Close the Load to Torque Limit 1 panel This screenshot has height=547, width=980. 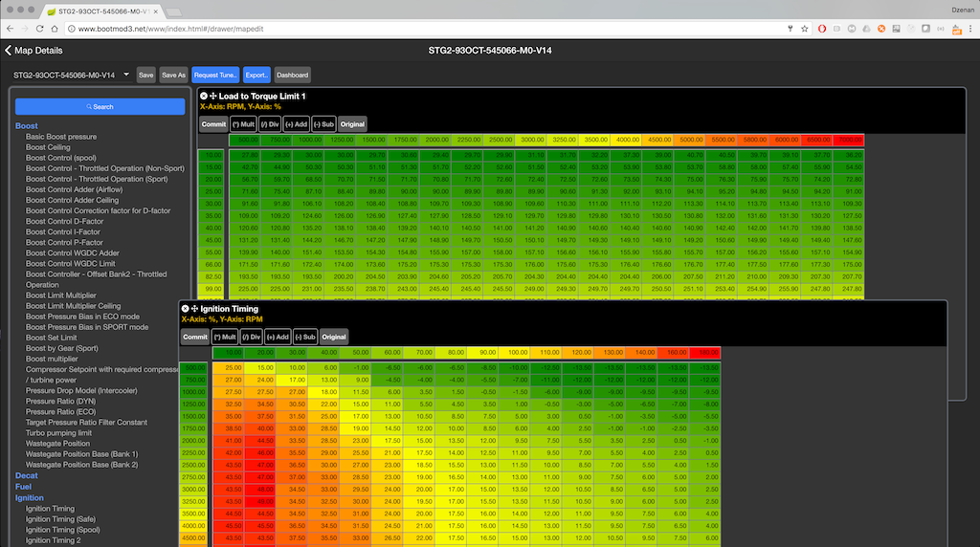(204, 97)
